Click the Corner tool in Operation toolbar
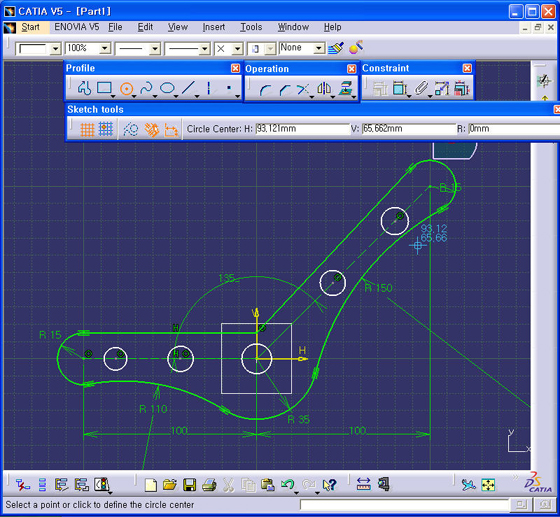Viewport: 560px width, 517px height. click(x=264, y=89)
